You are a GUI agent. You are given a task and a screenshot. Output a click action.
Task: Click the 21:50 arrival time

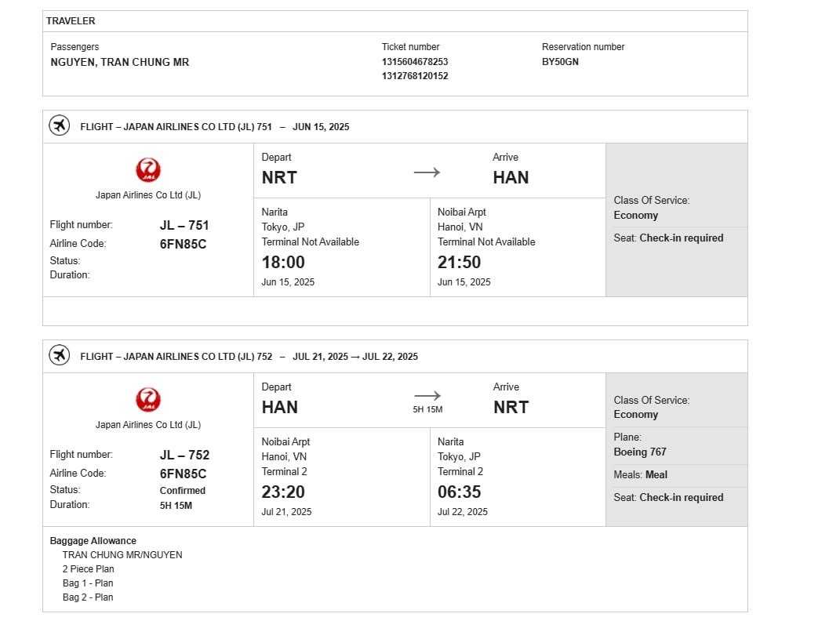(459, 262)
